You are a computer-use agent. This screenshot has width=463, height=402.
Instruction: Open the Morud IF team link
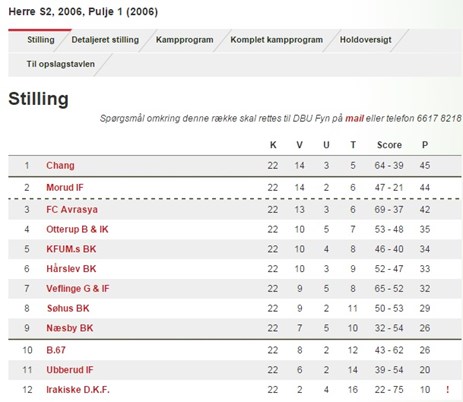[65, 187]
